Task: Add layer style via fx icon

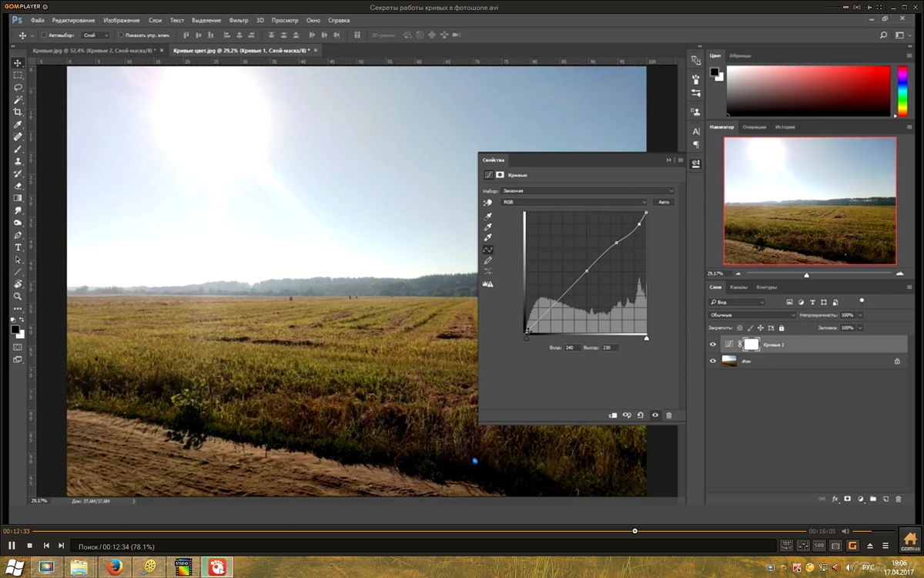Action: pyautogui.click(x=835, y=499)
